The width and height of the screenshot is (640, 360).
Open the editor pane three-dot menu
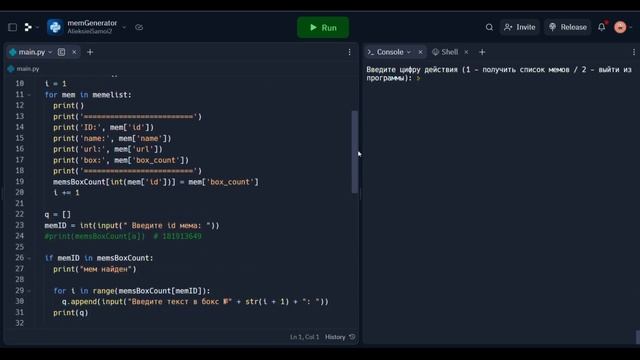pos(349,52)
